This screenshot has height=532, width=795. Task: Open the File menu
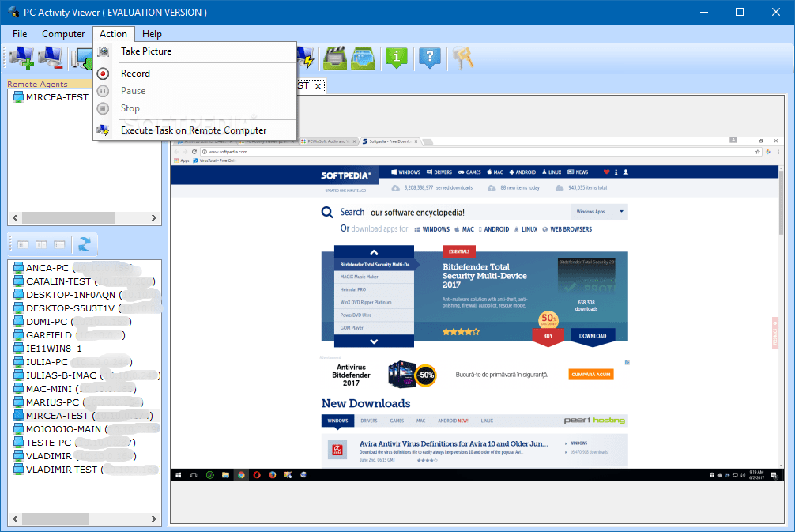(20, 34)
